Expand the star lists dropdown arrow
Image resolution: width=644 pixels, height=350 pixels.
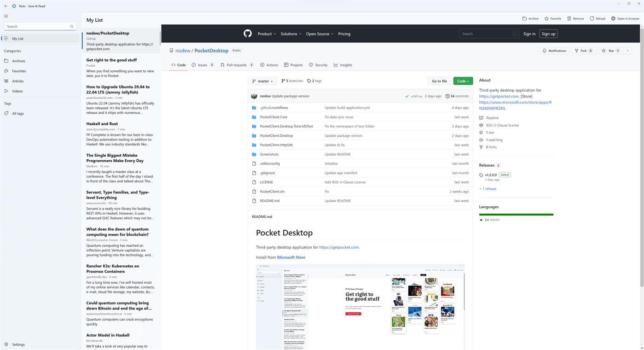click(628, 51)
